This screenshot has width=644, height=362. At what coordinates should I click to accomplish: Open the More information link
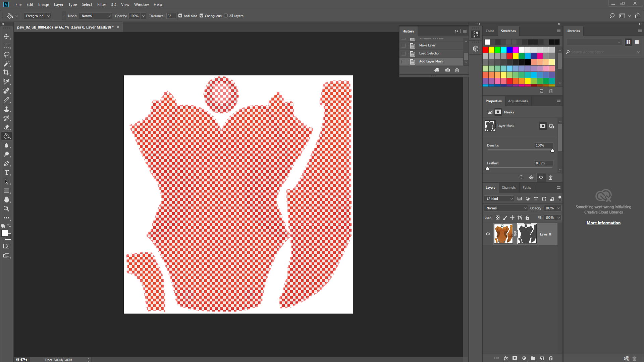click(x=603, y=223)
